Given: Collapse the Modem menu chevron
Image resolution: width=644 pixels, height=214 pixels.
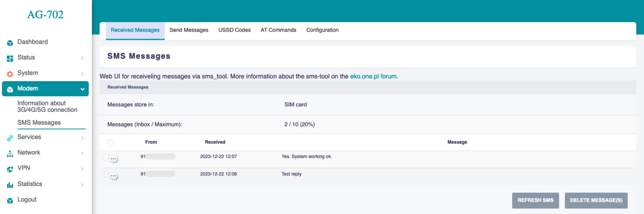Looking at the screenshot, I should (82, 89).
